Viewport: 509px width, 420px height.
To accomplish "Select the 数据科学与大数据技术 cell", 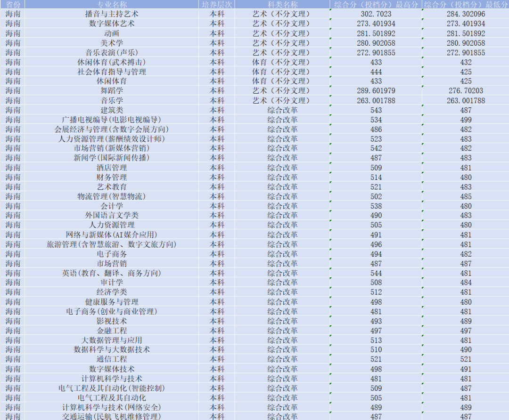I will [112, 350].
